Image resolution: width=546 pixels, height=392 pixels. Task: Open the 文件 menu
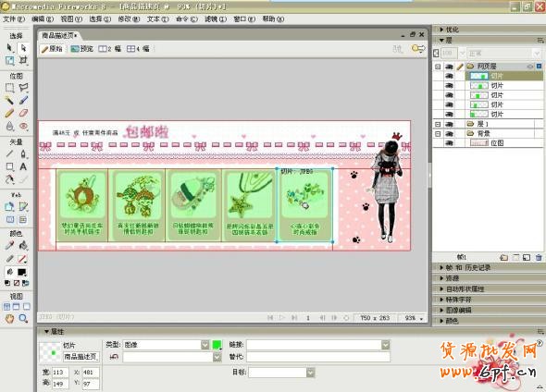tap(14, 19)
